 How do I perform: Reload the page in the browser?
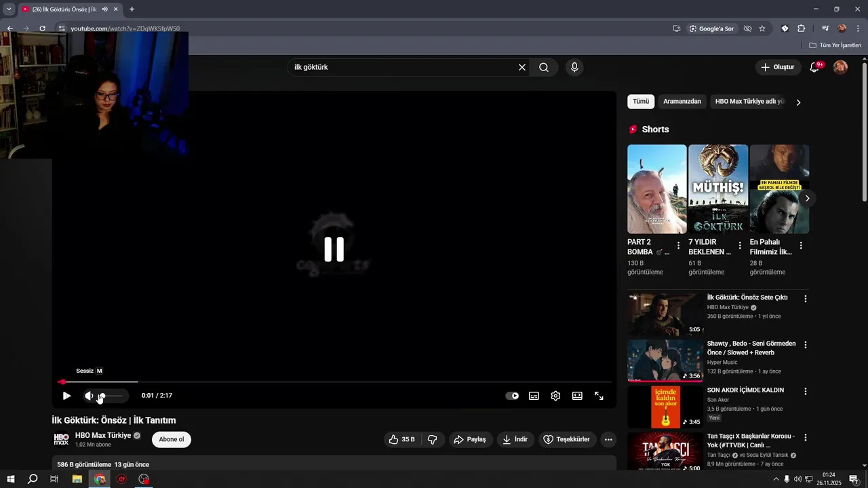[42, 28]
